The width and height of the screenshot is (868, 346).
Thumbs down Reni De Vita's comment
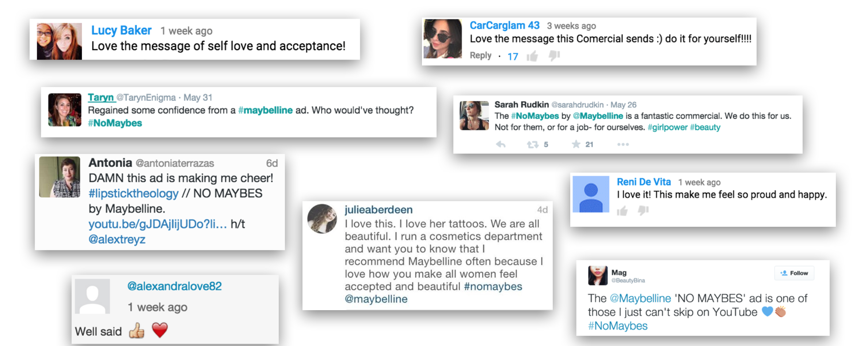(643, 210)
